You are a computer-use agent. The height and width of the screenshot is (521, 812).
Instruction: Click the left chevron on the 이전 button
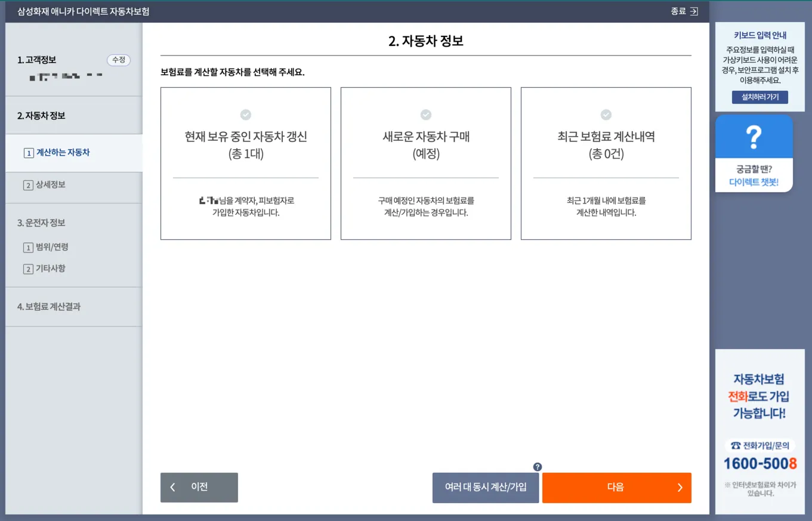point(172,488)
